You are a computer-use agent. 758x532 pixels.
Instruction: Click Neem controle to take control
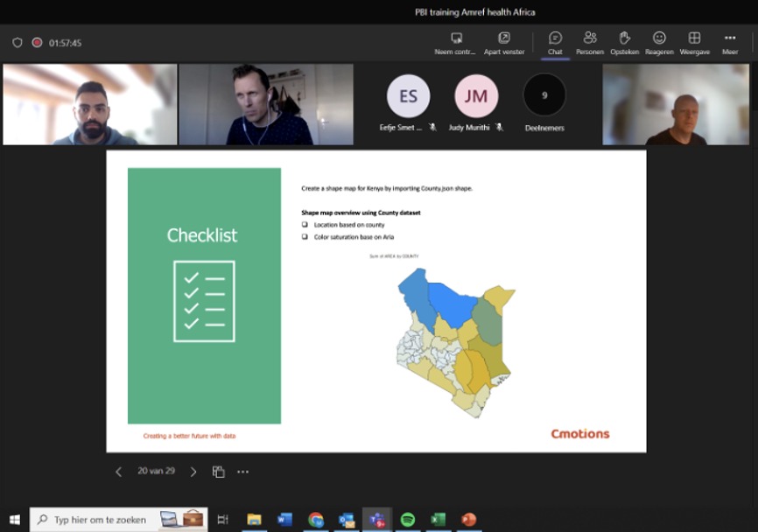(455, 42)
